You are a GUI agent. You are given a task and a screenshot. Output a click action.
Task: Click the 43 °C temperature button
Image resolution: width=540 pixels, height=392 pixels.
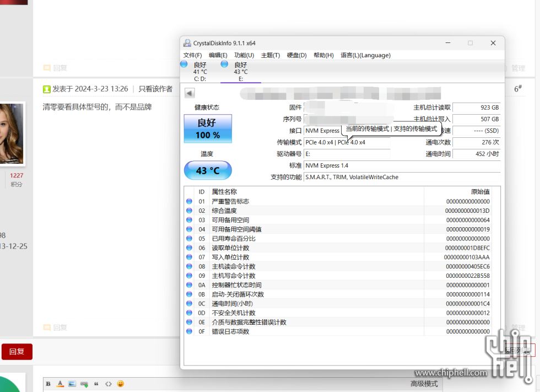pyautogui.click(x=208, y=170)
